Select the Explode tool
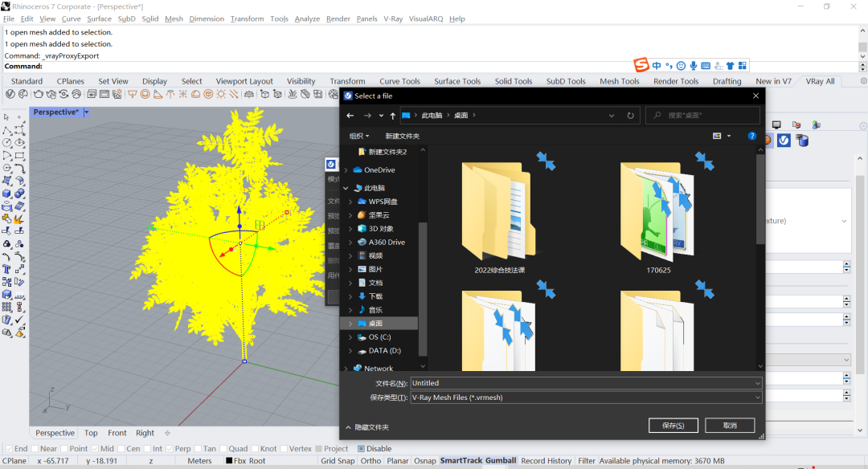Viewport: 868px width, 469px height. click(19, 219)
